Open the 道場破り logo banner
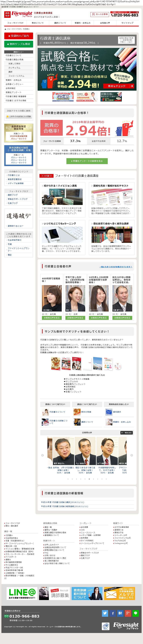This screenshot has width=143, height=644. tap(19, 216)
